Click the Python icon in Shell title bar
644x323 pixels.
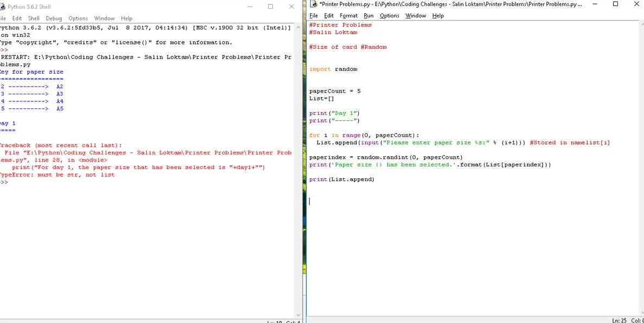3,7
